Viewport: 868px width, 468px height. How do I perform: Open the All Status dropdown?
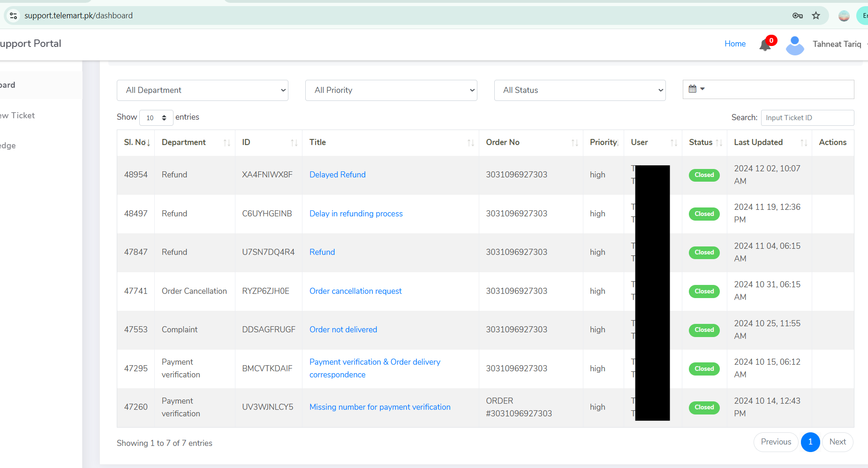[x=580, y=90]
